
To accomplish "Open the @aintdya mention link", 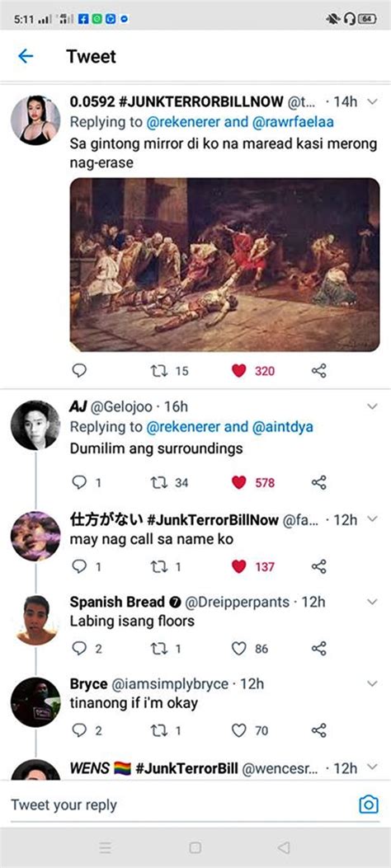I will [282, 427].
